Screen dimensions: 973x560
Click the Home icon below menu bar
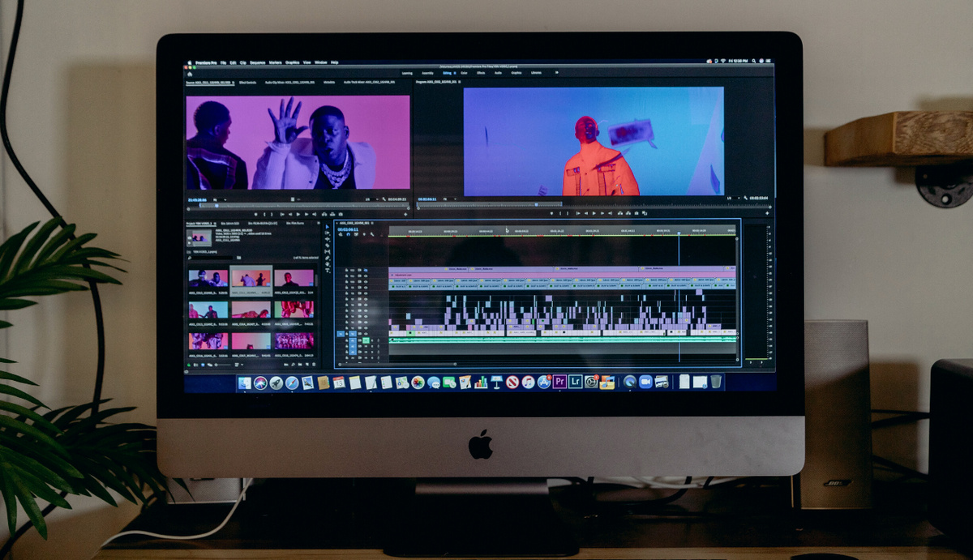click(x=190, y=74)
